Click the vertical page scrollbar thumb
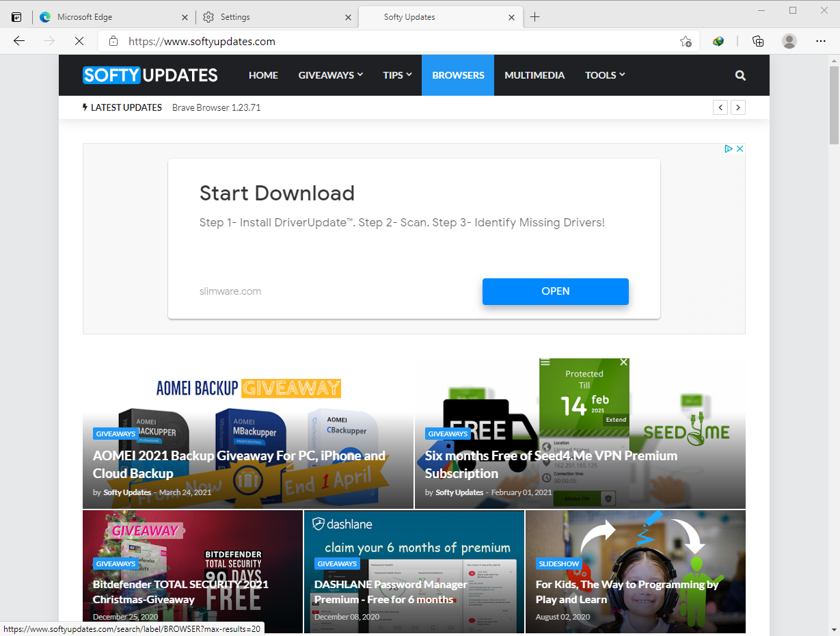The image size is (840, 636). coord(834,106)
